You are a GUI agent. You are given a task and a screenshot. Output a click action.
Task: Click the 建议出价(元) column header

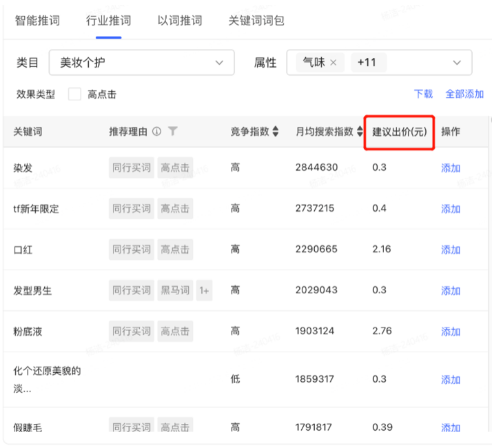click(x=400, y=132)
